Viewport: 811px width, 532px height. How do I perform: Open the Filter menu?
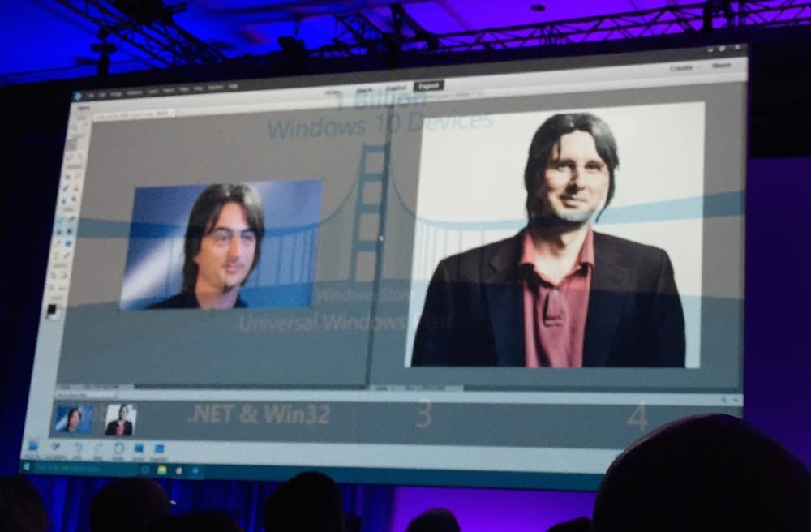point(184,90)
